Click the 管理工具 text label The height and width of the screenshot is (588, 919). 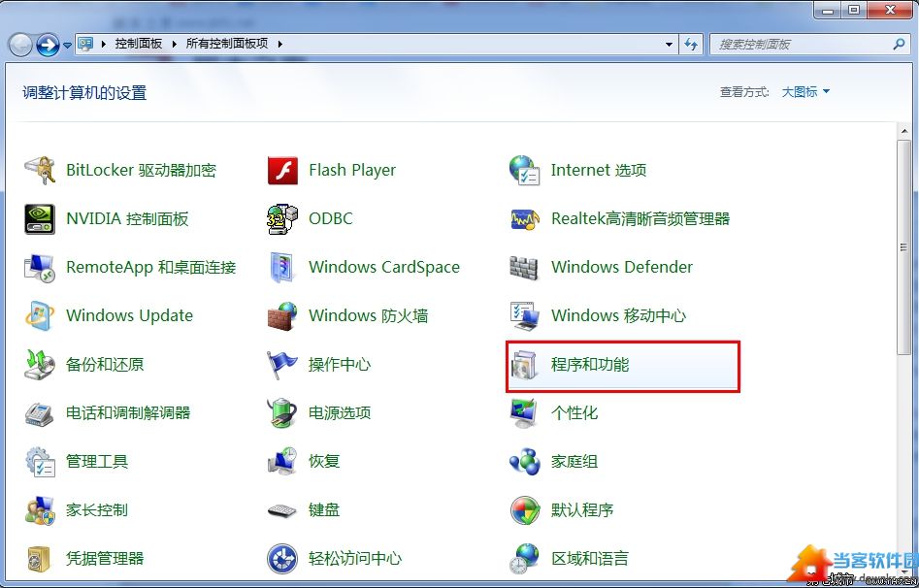(97, 462)
